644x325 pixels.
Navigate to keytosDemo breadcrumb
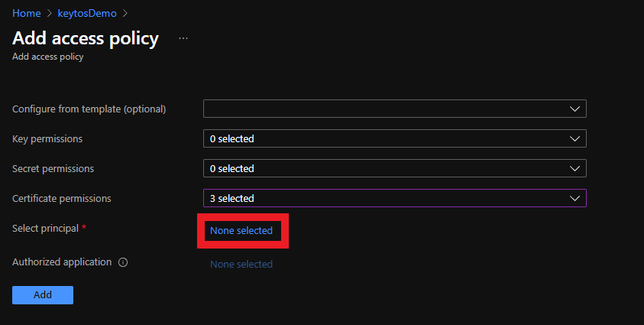tap(86, 13)
